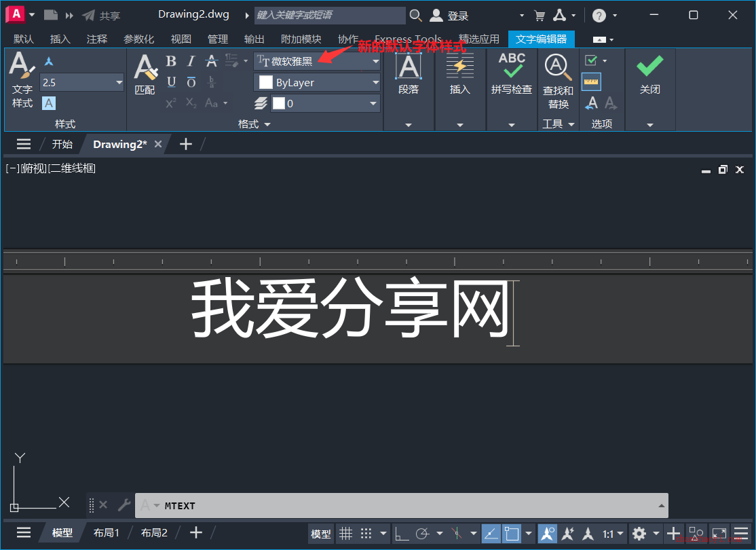The width and height of the screenshot is (756, 550).
Task: Open the Autodesk App Store cart icon
Action: 540,16
